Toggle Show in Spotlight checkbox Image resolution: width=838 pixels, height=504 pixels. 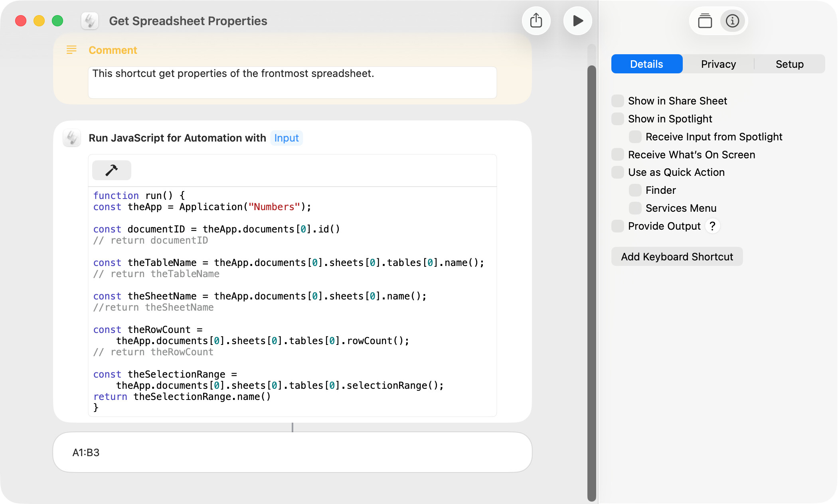click(618, 119)
